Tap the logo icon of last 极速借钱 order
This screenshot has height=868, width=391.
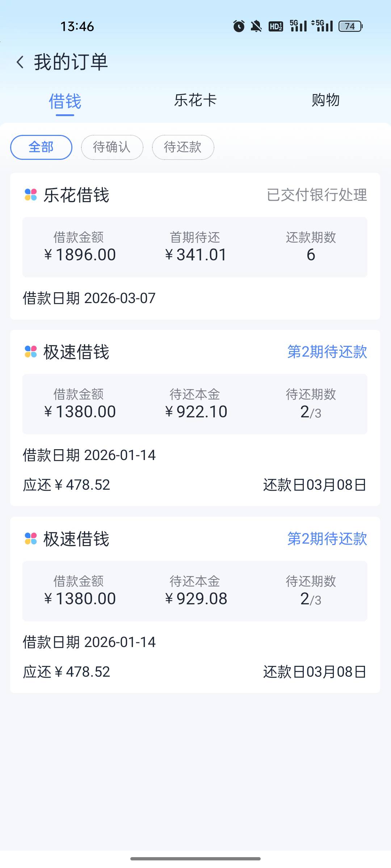31,539
